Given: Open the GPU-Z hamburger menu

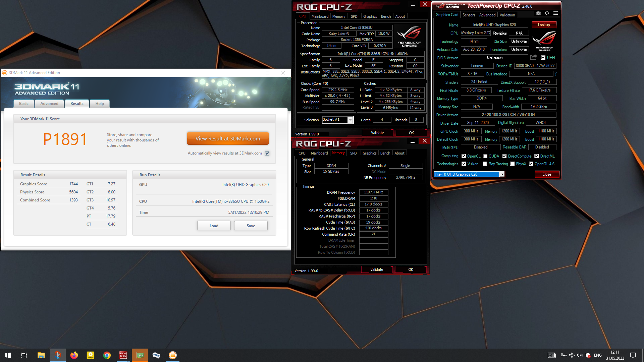Looking at the screenshot, I should pos(555,13).
